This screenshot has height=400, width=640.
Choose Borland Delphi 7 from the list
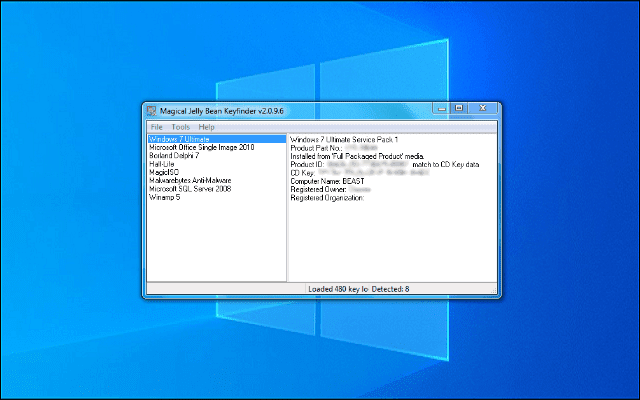click(174, 155)
